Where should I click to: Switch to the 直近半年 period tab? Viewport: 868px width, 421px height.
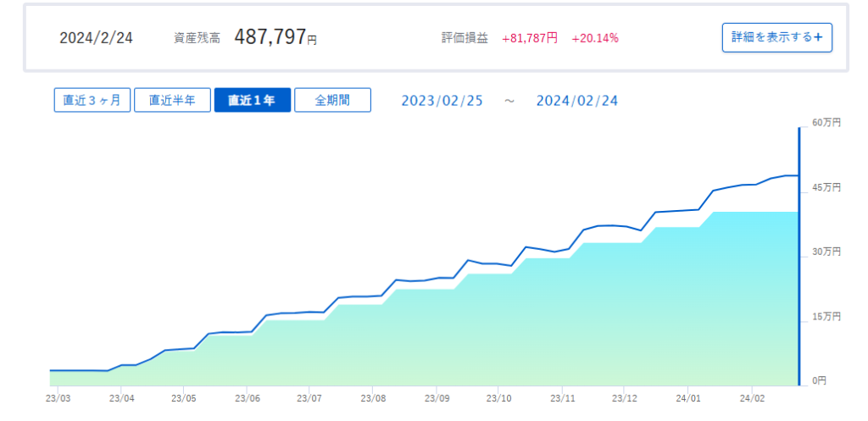click(172, 100)
